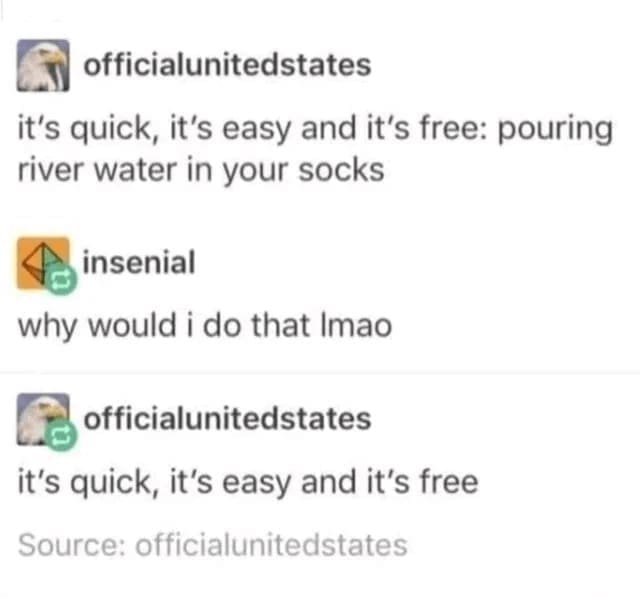Follow the Source officialunitedstates link
Screen dimensions: 640x598
pyautogui.click(x=271, y=545)
